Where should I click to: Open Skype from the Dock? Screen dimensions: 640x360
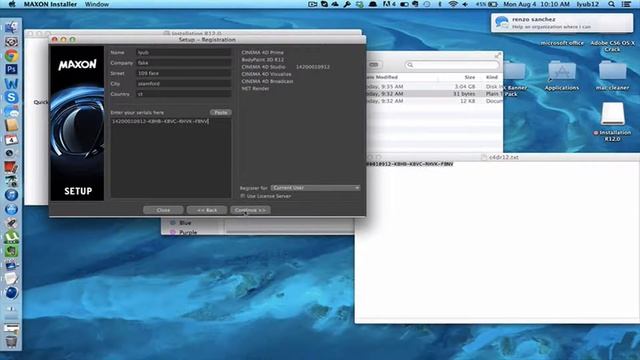point(11,97)
